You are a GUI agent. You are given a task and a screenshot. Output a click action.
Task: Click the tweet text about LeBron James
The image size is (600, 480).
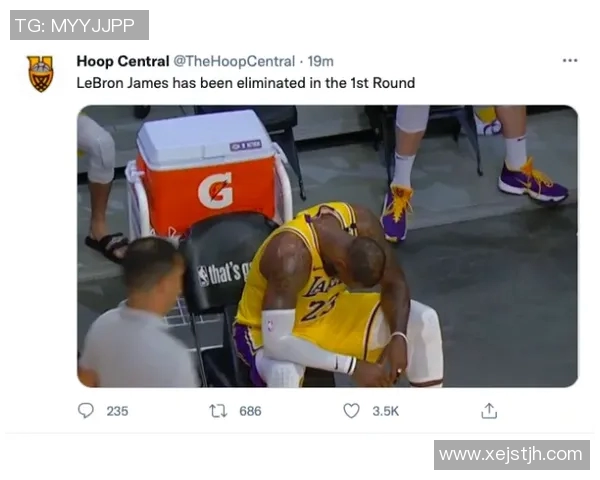click(x=246, y=83)
